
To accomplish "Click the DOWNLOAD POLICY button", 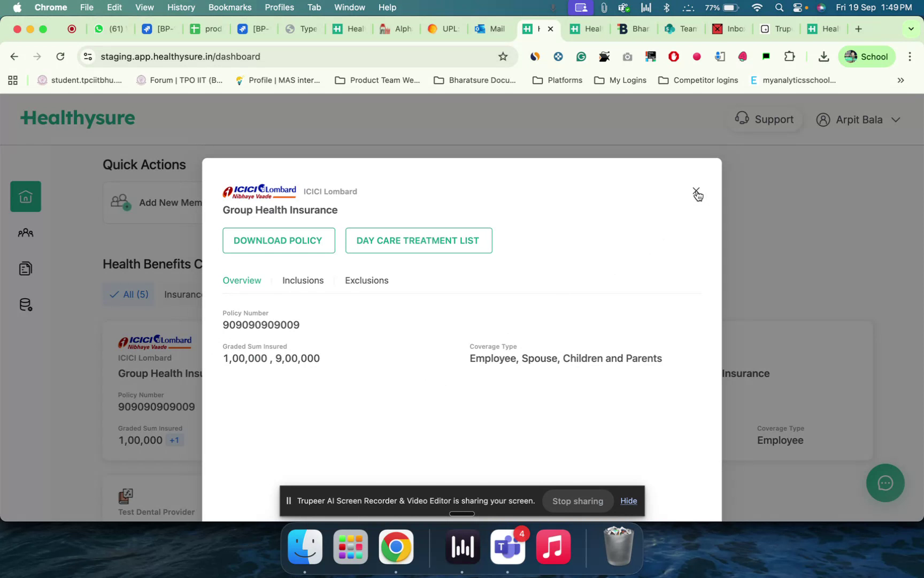I will click(x=279, y=240).
